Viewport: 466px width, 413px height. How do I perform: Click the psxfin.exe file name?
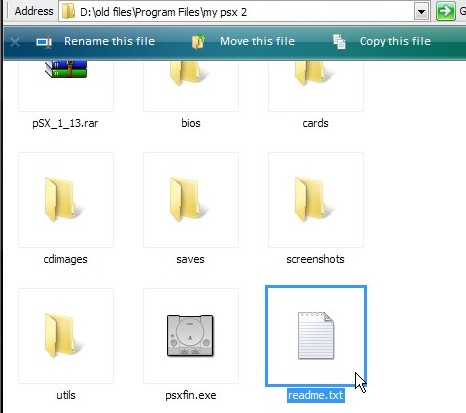191,395
